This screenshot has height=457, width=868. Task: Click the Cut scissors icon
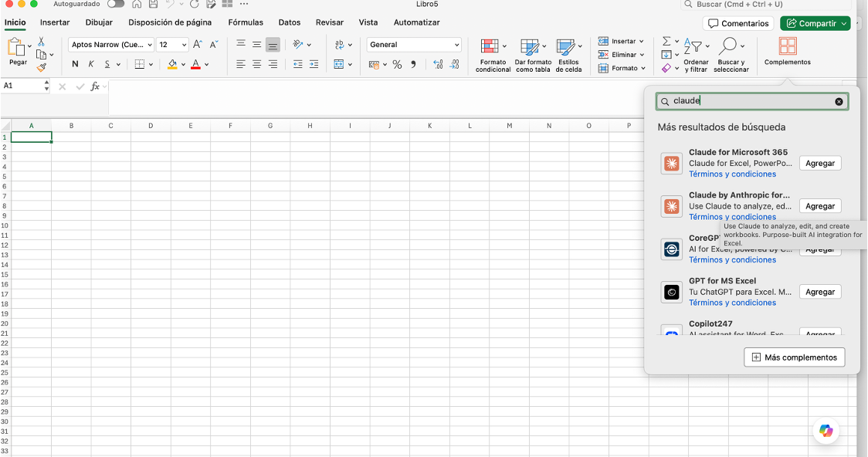coord(41,42)
